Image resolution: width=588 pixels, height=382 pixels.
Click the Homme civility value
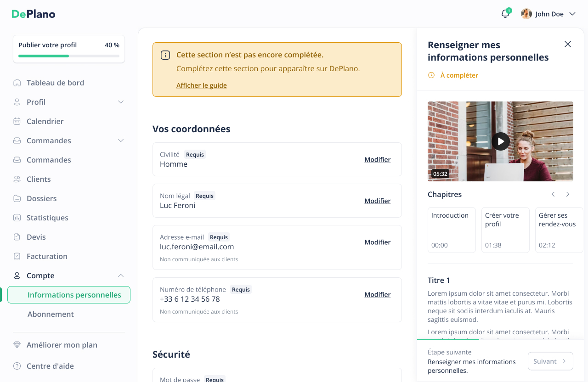point(174,164)
